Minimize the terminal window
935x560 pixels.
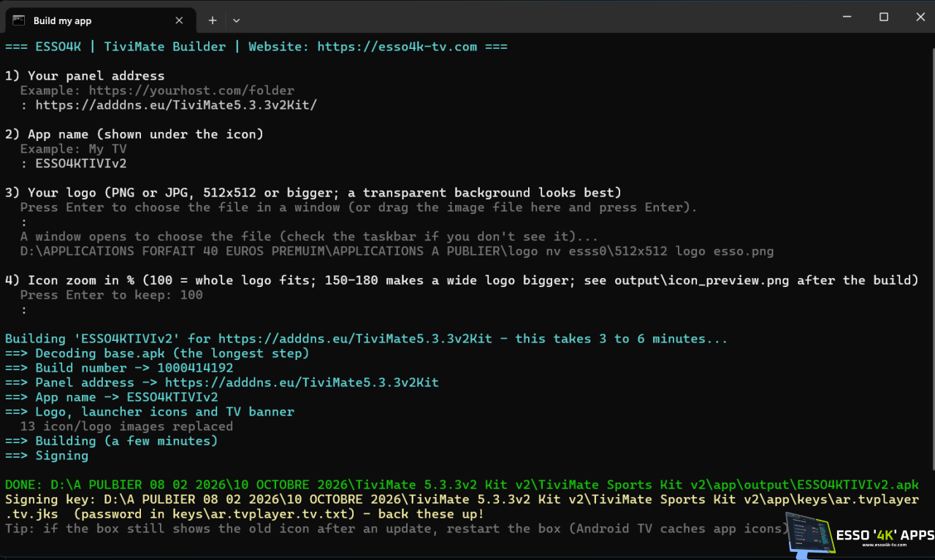tap(848, 16)
